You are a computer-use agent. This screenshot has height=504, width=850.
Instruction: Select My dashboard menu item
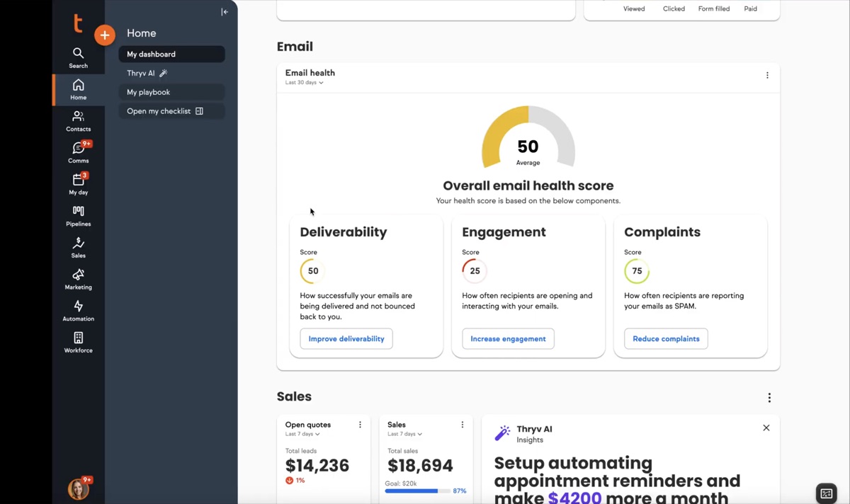172,54
